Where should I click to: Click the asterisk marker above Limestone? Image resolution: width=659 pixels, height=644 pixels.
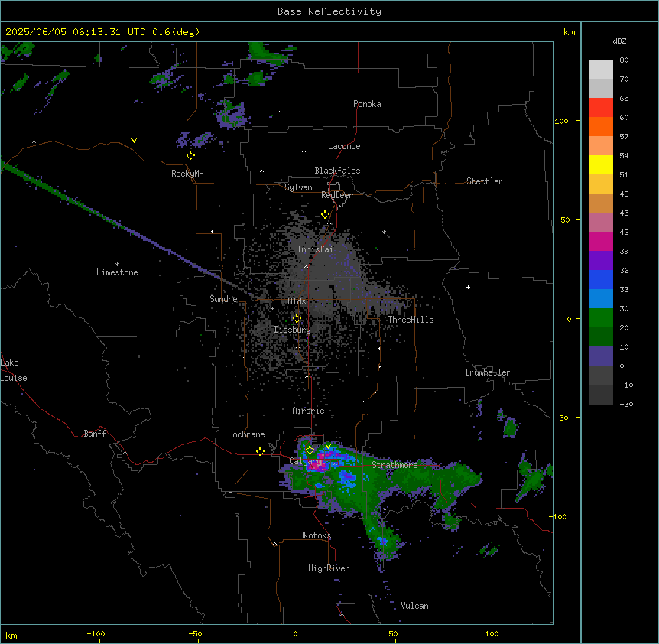tap(117, 265)
